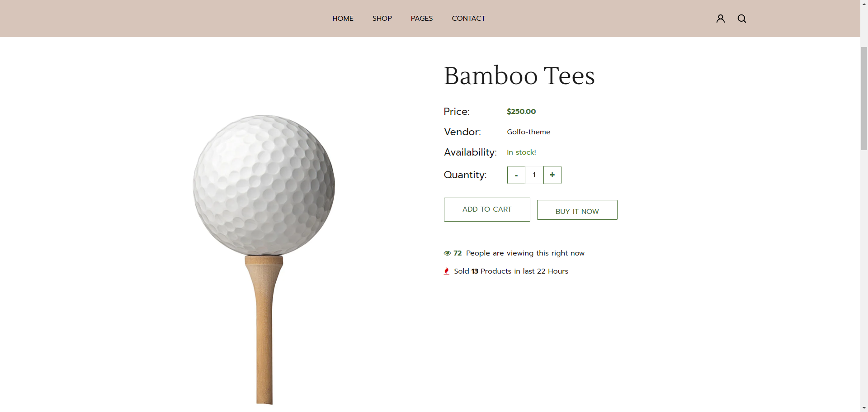The width and height of the screenshot is (868, 412).
Task: Click the search magnifier icon
Action: (742, 19)
